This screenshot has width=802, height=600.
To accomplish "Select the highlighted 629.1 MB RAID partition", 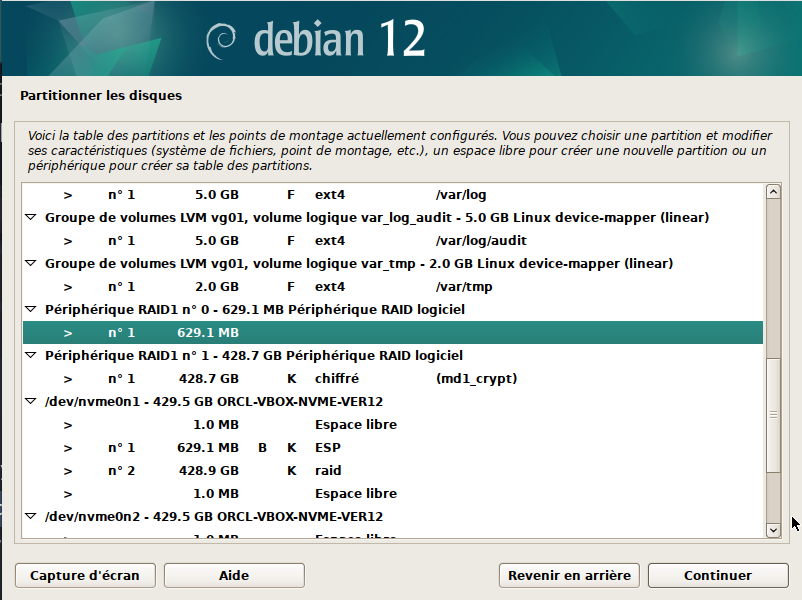I will point(393,332).
